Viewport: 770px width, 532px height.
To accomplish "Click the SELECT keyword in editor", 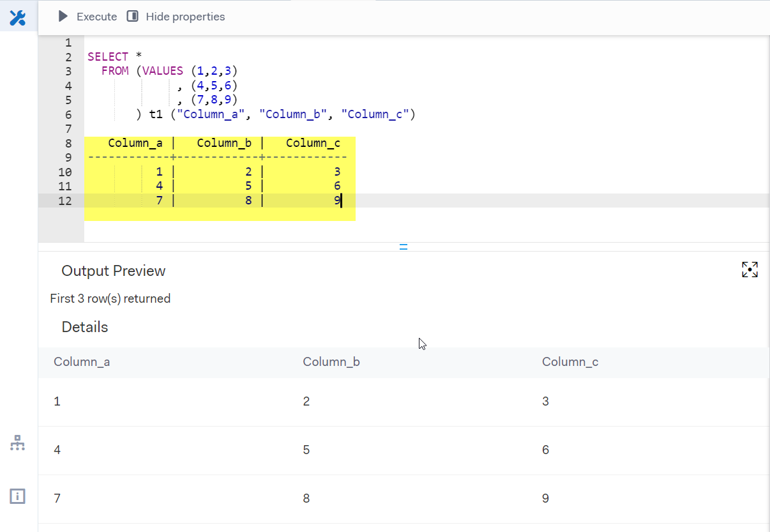I will click(108, 57).
